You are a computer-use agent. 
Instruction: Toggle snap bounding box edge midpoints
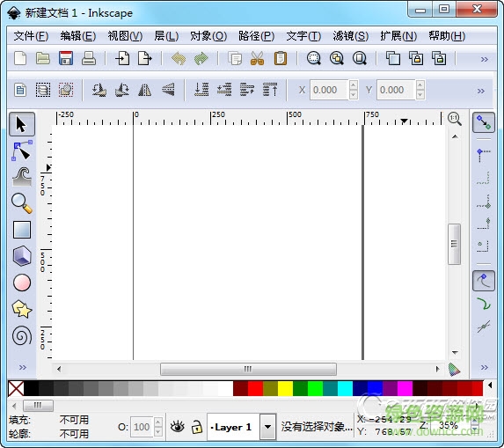484,224
